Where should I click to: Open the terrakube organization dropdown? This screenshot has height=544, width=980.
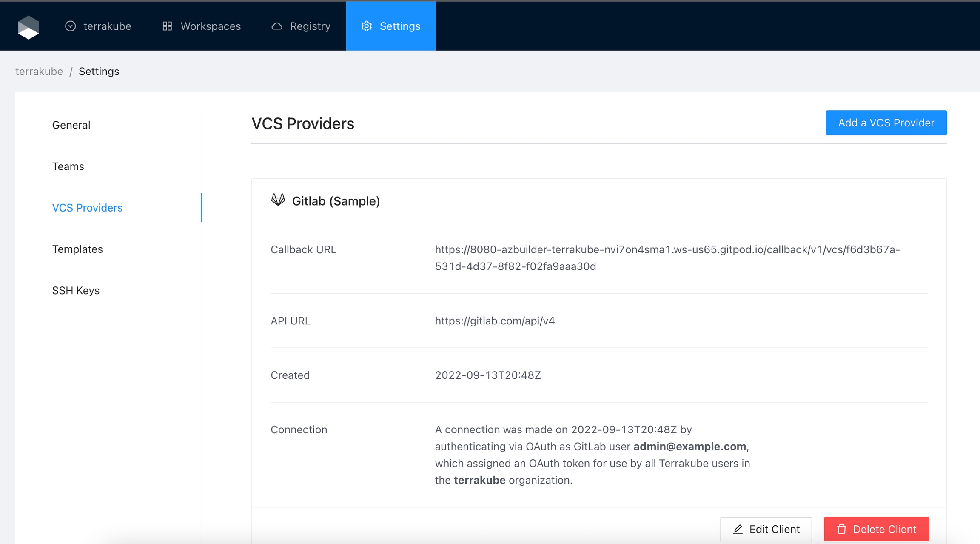coord(107,26)
